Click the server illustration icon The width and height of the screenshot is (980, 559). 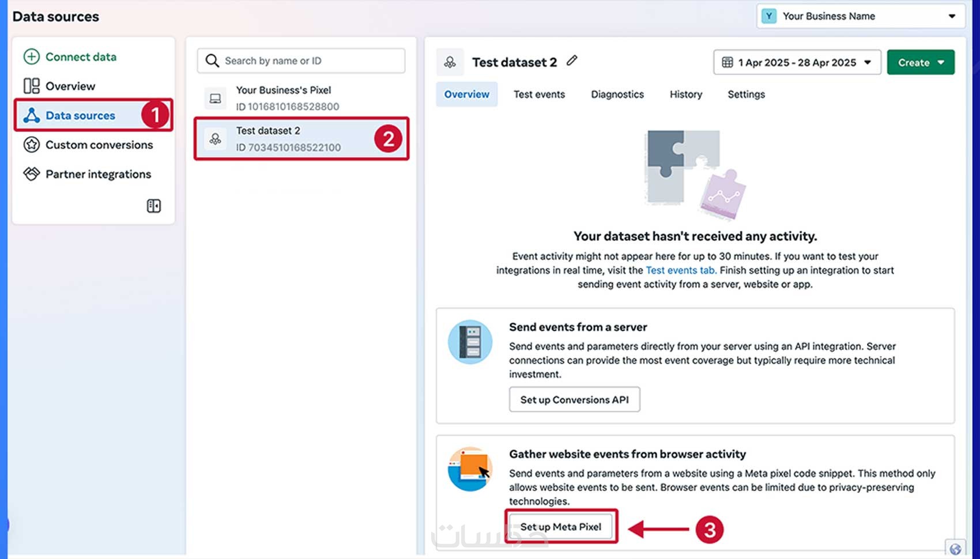point(470,342)
